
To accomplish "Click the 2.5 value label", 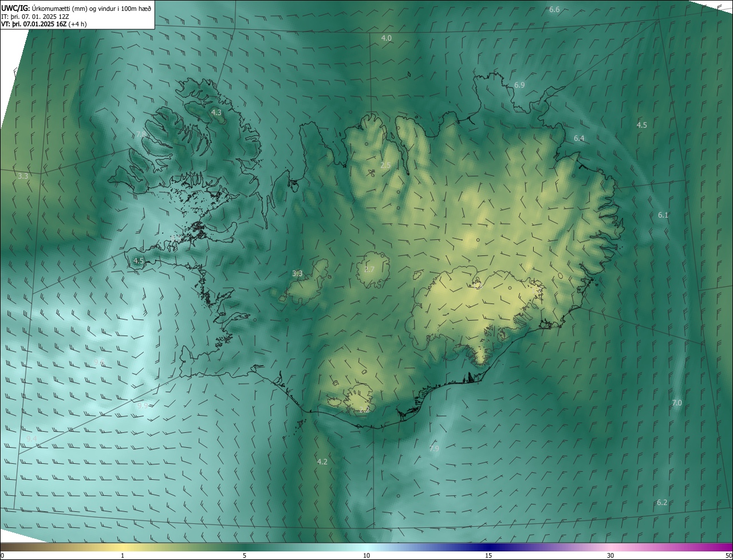I will [385, 165].
